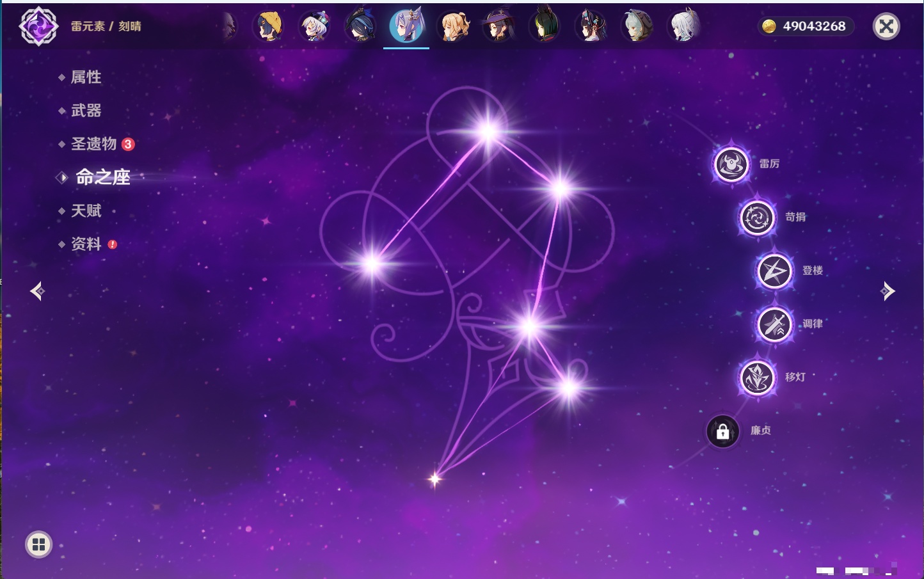This screenshot has width=924, height=579.
Task: Select the 天赋 talents menu item
Action: [86, 210]
